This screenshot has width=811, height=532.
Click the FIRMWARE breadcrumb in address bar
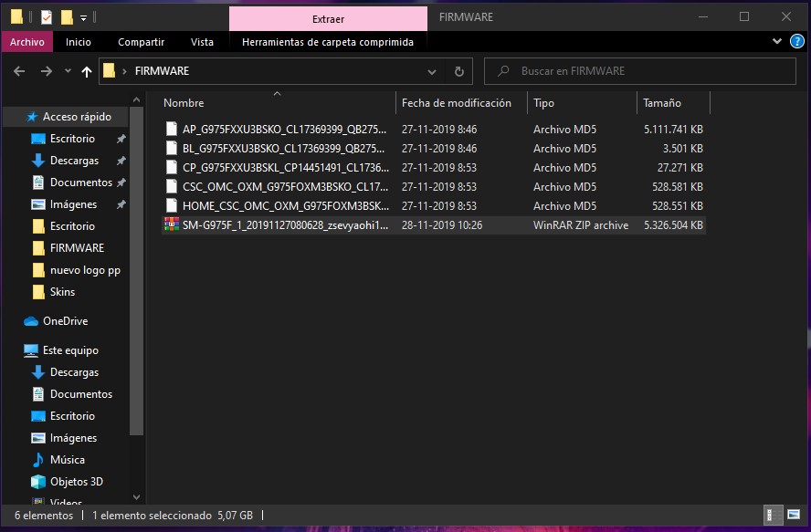162,71
